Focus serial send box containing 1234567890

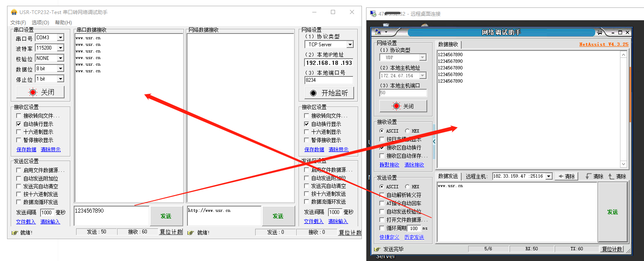[111, 216]
